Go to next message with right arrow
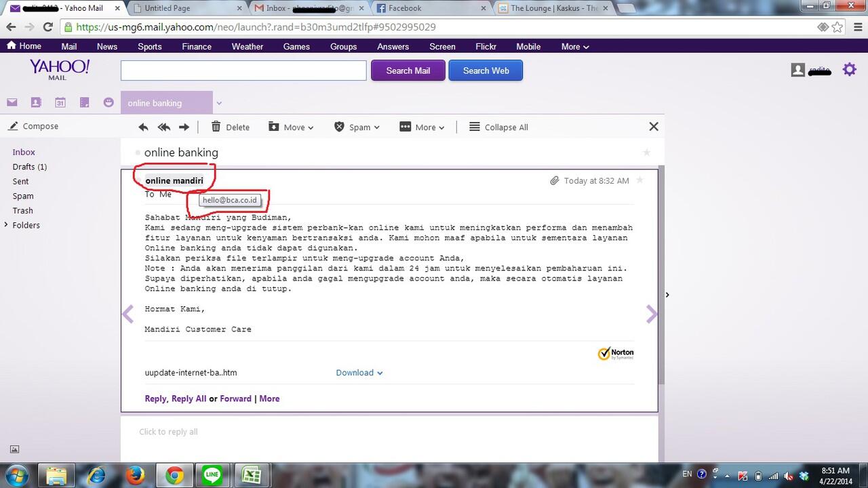The height and width of the screenshot is (488, 868). (x=652, y=314)
